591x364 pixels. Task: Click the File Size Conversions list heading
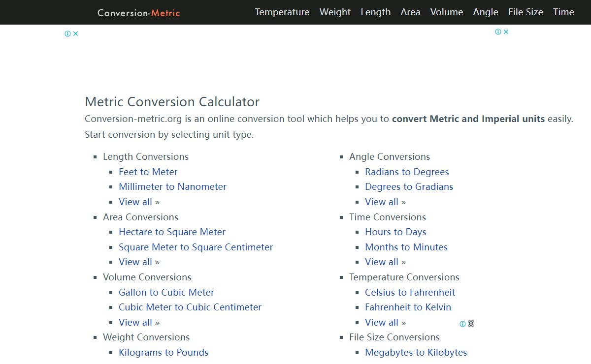coord(394,337)
